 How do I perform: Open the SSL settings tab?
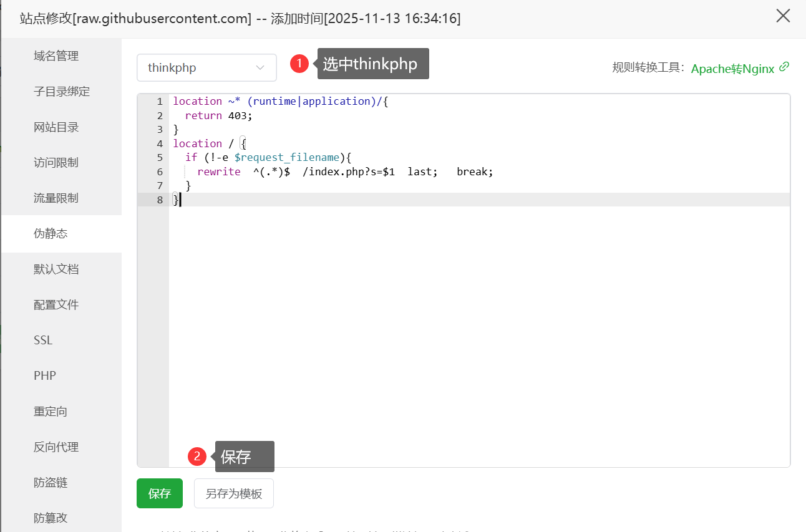point(43,341)
